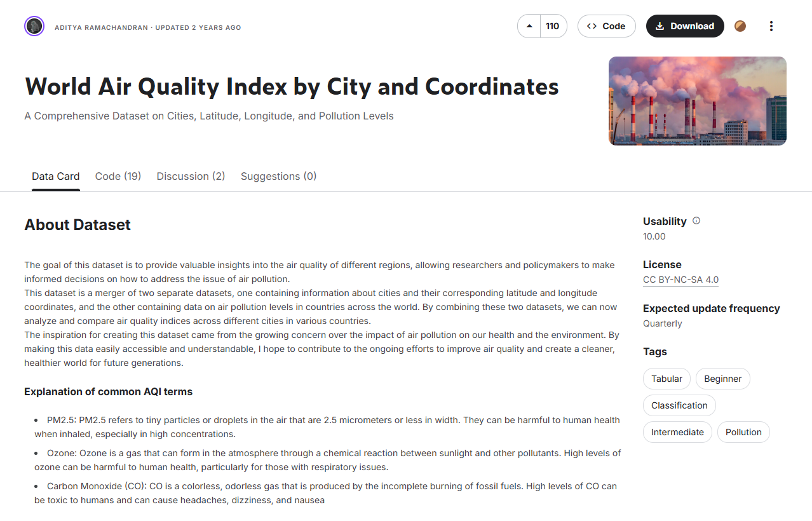Click the upvote arrow icon
The height and width of the screenshot is (521, 812).
click(x=529, y=26)
